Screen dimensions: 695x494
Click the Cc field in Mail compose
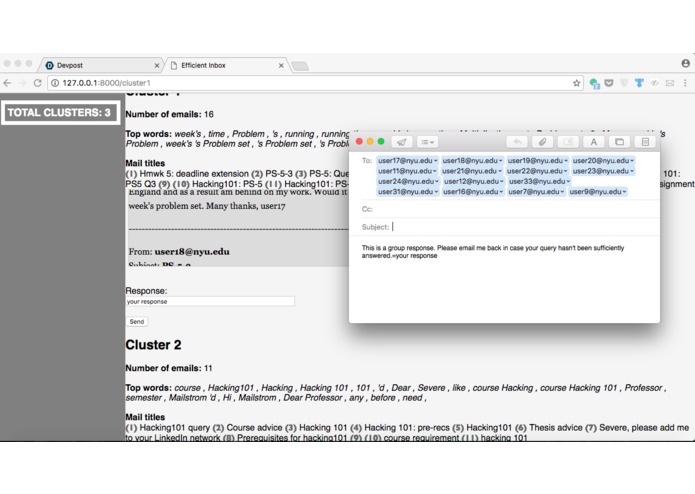514,209
